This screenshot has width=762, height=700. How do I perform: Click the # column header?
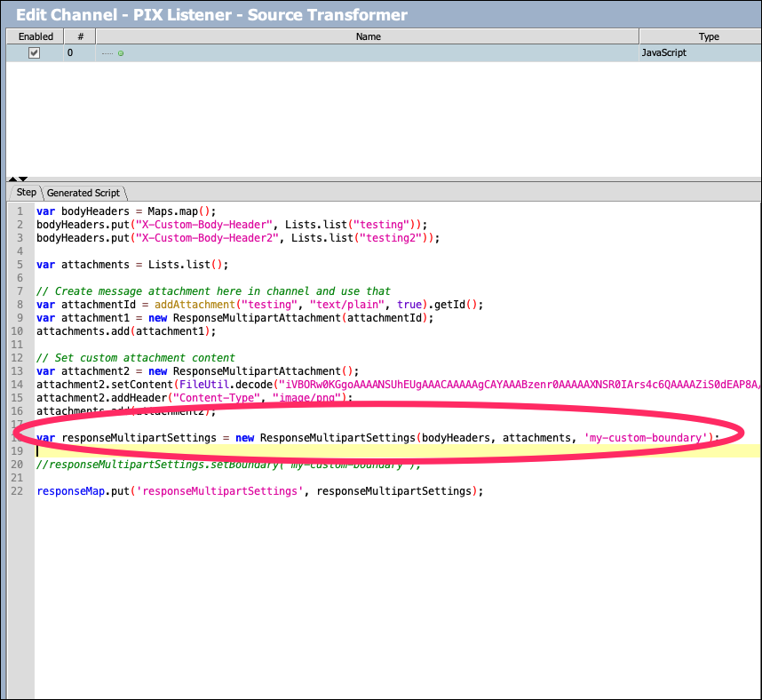(80, 36)
